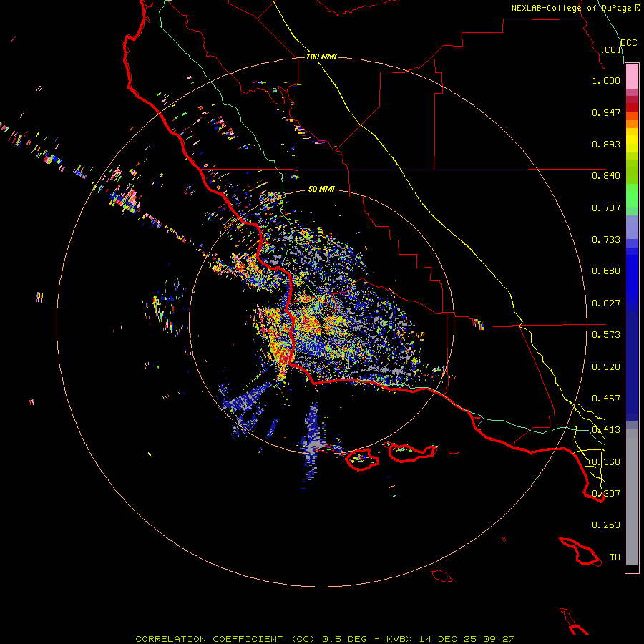This screenshot has width=644, height=644.
Task: Click the 'TH' threshold label
Action: pyautogui.click(x=615, y=557)
